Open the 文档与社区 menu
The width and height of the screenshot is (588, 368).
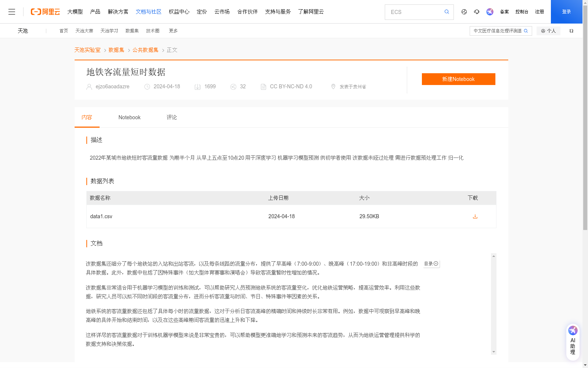[148, 12]
